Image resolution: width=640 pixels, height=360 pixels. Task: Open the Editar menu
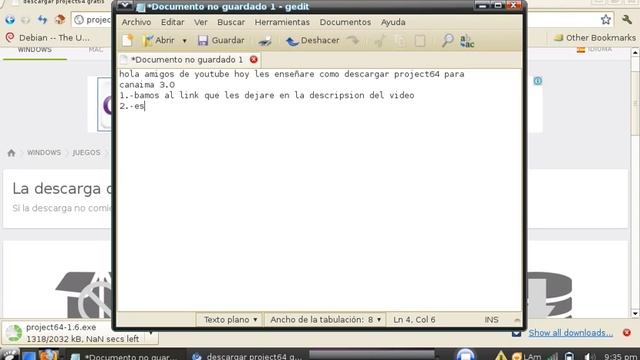(172, 22)
